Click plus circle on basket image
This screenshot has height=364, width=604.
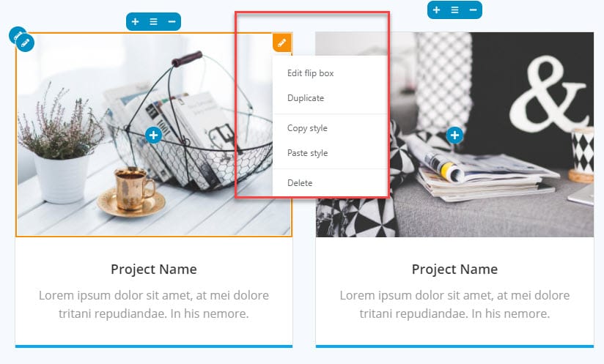pyautogui.click(x=153, y=135)
